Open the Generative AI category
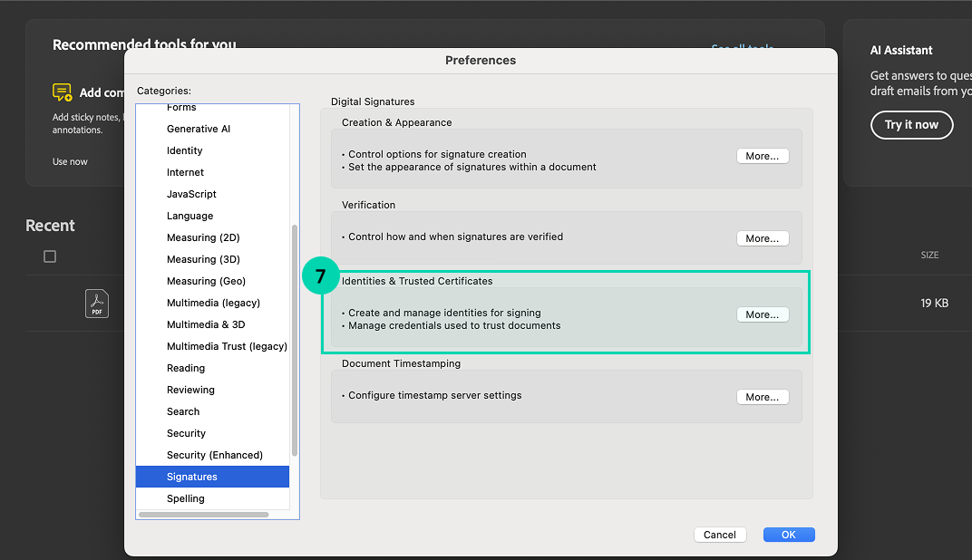This screenshot has height=560, width=972. pyautogui.click(x=199, y=129)
